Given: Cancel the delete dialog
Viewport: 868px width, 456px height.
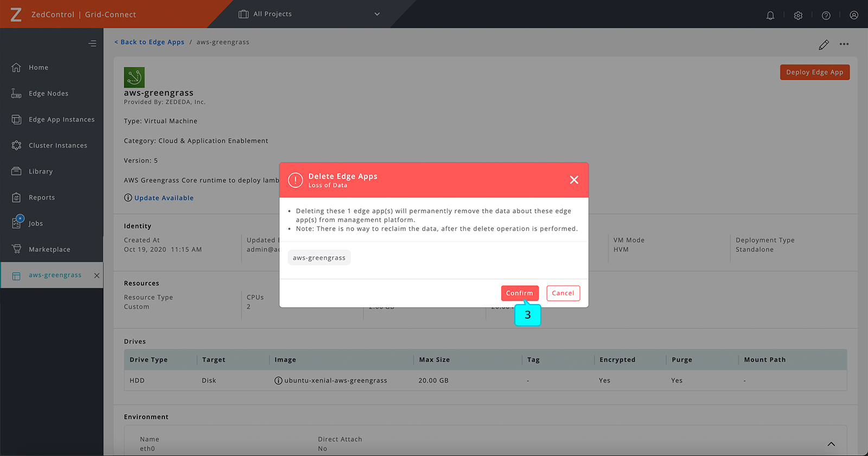Looking at the screenshot, I should [563, 293].
